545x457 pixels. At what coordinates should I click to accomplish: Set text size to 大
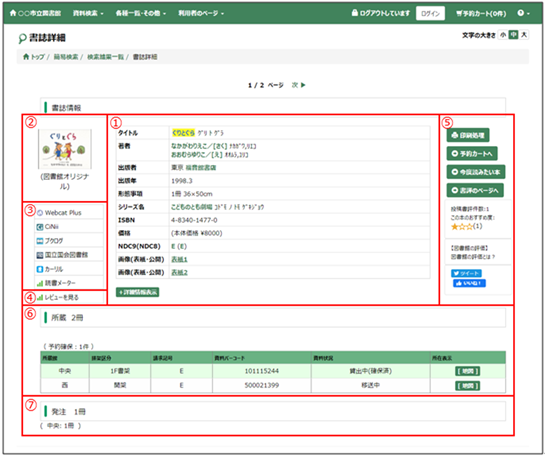(x=523, y=35)
